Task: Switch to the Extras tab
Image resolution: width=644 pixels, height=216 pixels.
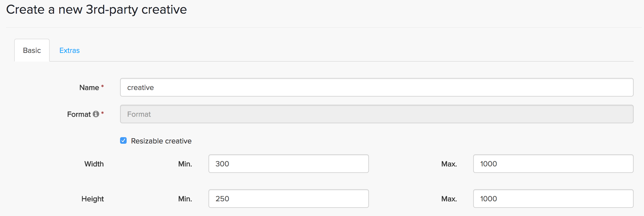Action: coord(70,50)
